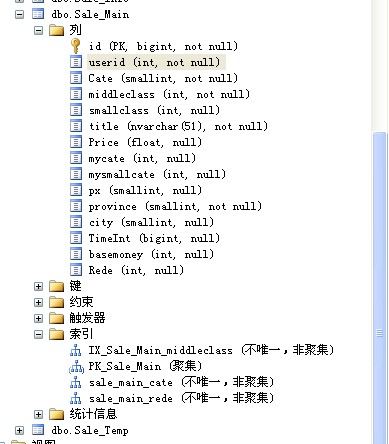The height and width of the screenshot is (444, 389).
Task: Click the table icon for dbo.Sale_Main
Action: click(38, 14)
